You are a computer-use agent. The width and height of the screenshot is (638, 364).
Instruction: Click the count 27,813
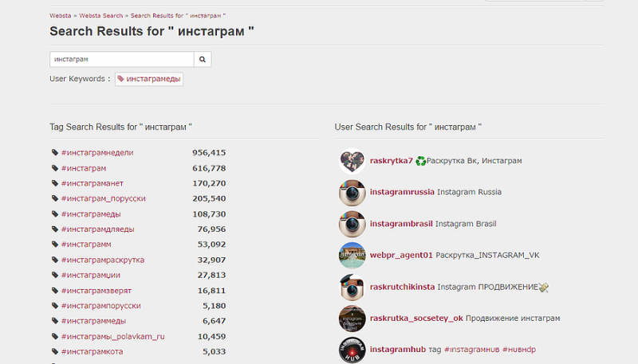tap(211, 275)
